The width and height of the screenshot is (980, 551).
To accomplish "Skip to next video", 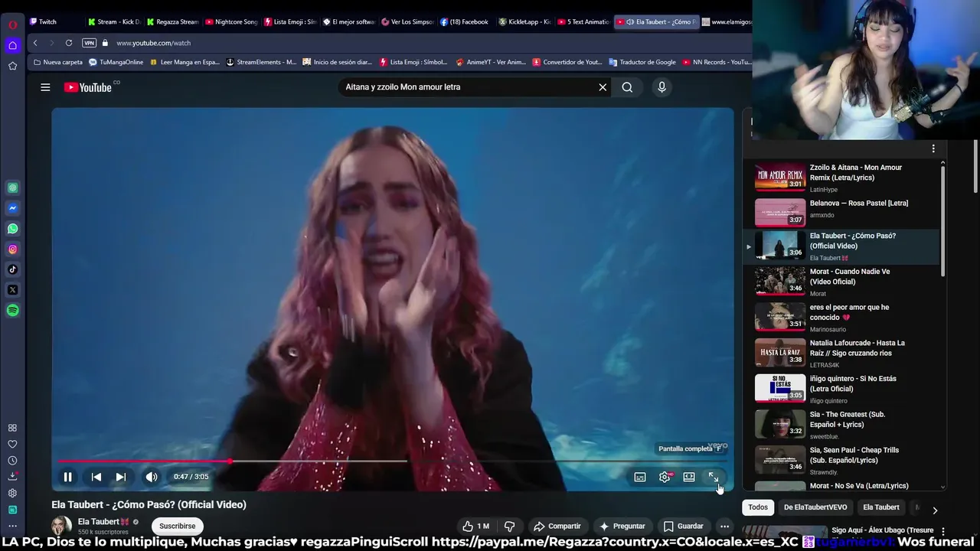I will (x=121, y=477).
